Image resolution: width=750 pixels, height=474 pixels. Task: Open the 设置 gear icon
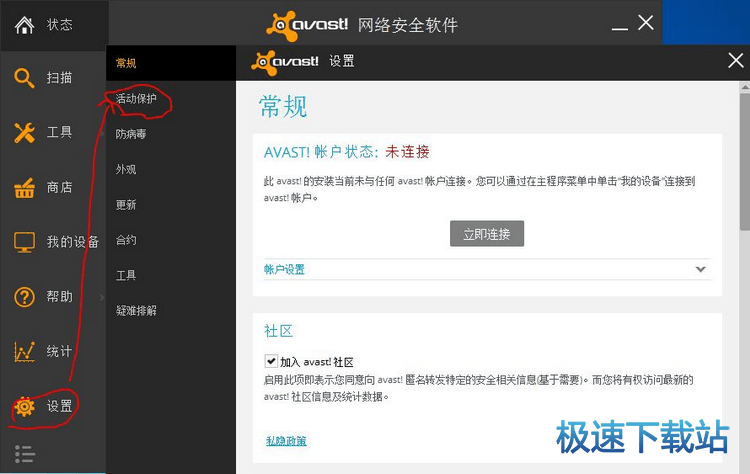[24, 407]
